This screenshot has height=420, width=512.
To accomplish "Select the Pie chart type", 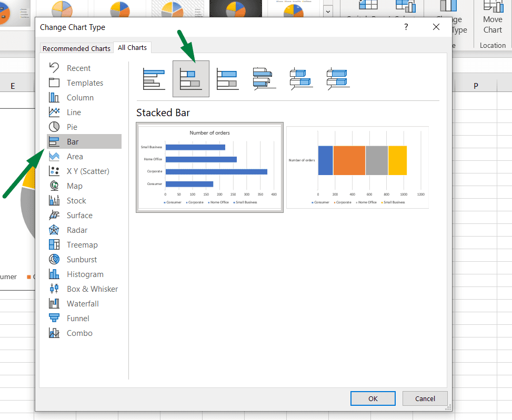I will pyautogui.click(x=78, y=127).
